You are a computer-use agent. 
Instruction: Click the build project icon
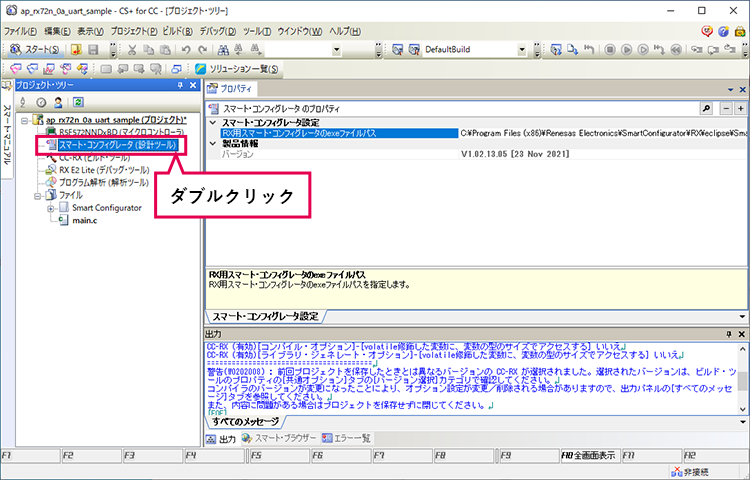tap(397, 49)
